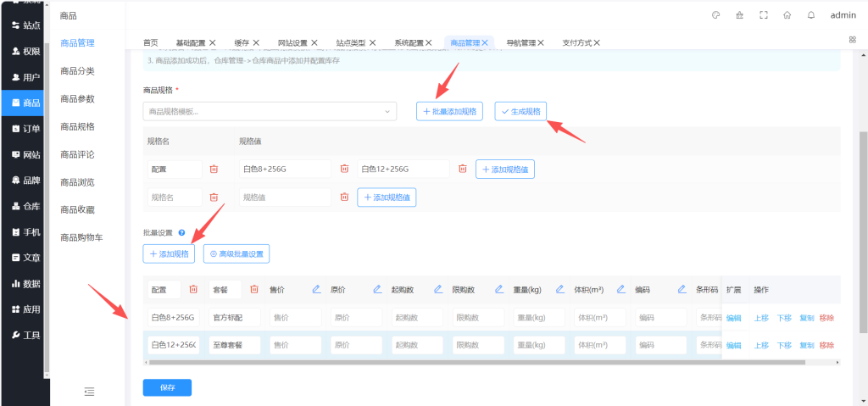This screenshot has height=406, width=868.
Task: Open the theme palette icon in header
Action: point(715,15)
